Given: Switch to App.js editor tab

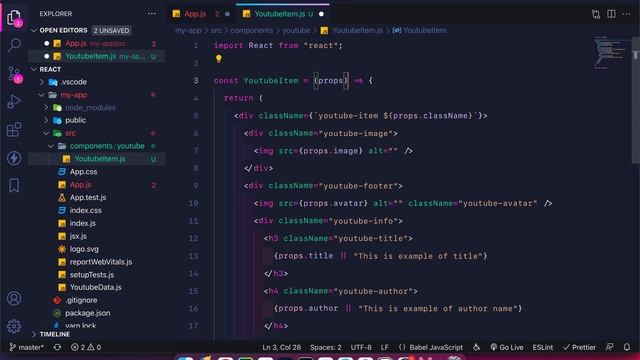Looking at the screenshot, I should [x=202, y=14].
